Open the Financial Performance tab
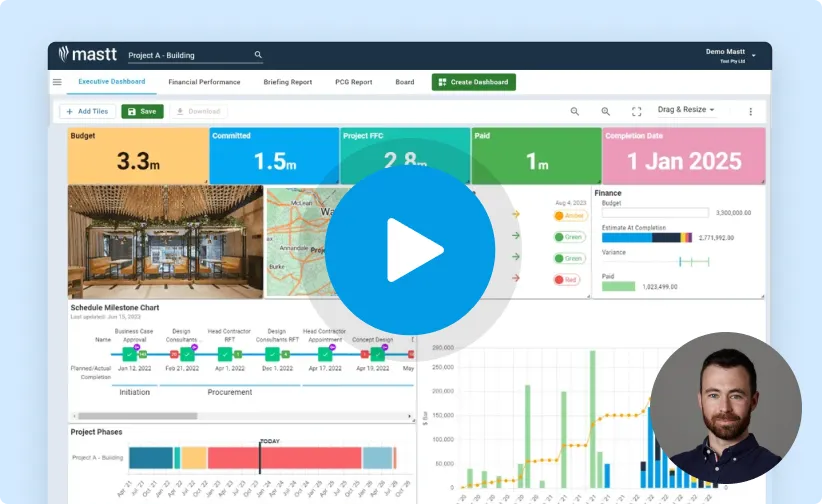 pyautogui.click(x=204, y=82)
